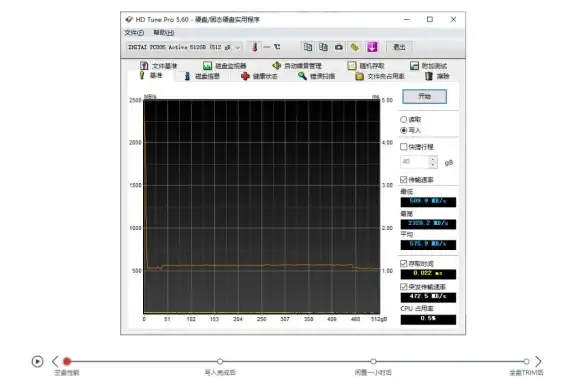
Task: Click the Exit (退出) toolbar button
Action: 399,47
